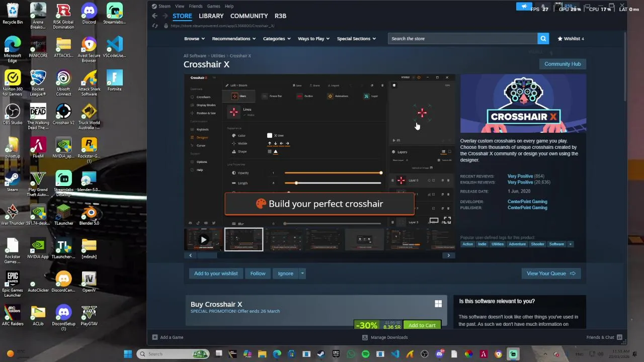Open ARC Raiders desktop shortcut
This screenshot has height=362, width=644.
point(13,316)
